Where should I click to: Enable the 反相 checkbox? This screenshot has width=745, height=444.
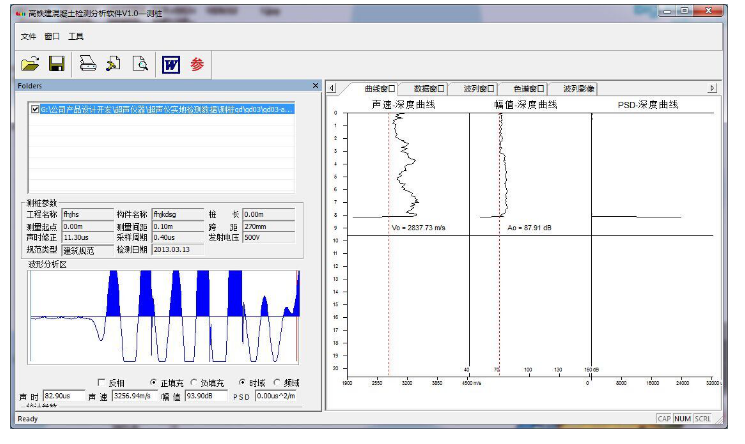pyautogui.click(x=101, y=382)
